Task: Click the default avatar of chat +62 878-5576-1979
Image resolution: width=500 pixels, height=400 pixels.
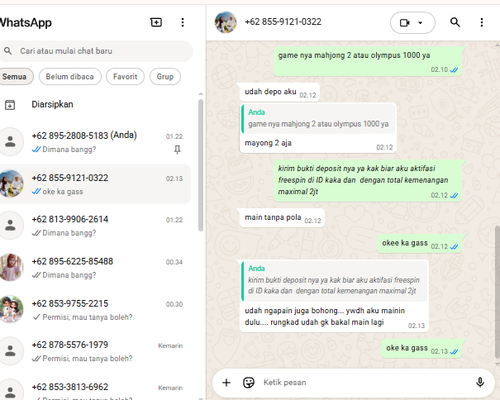Action: 11,351
